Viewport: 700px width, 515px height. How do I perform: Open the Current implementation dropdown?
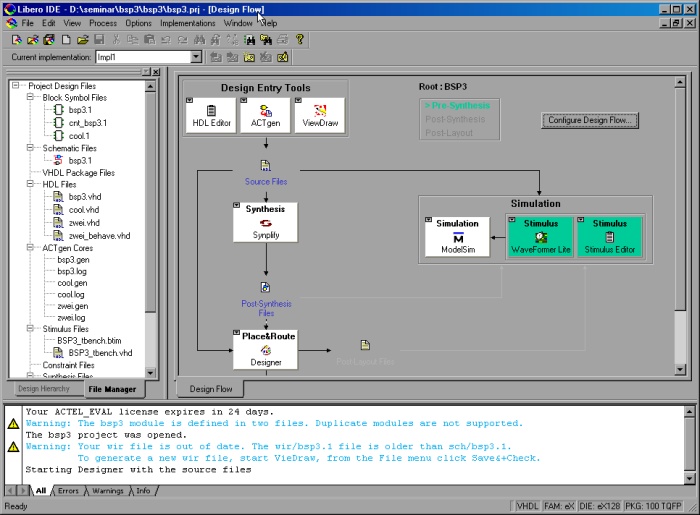[x=196, y=57]
